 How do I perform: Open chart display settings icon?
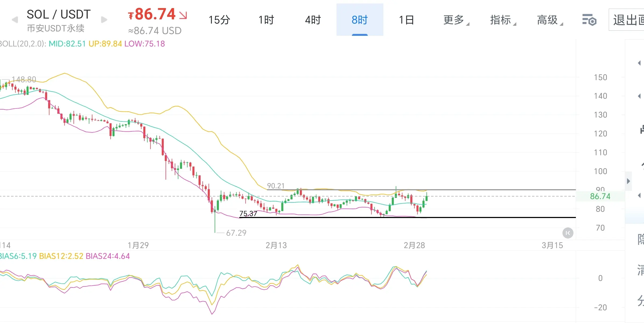point(589,20)
